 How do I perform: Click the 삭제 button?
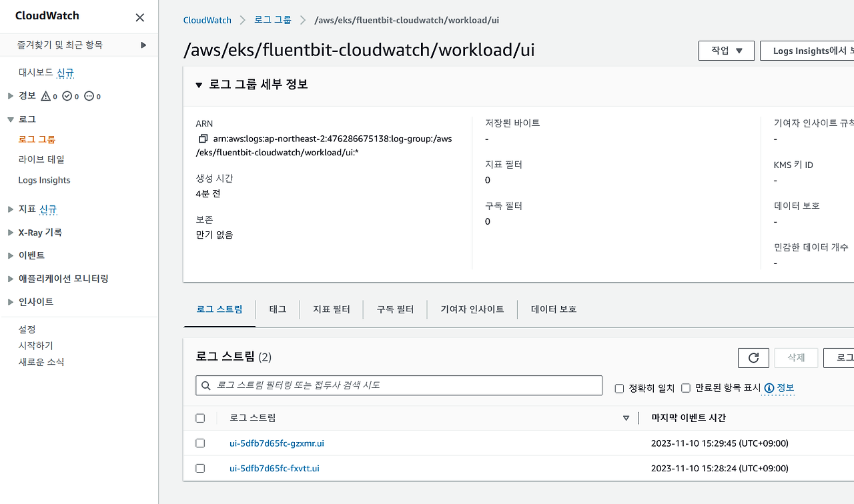pyautogui.click(x=796, y=358)
